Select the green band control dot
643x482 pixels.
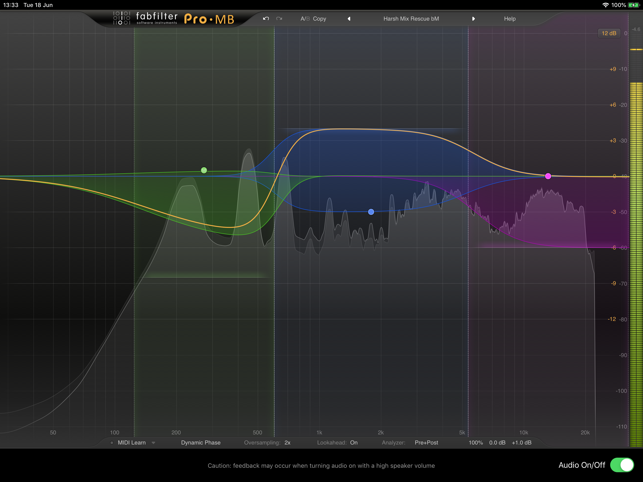point(204,170)
